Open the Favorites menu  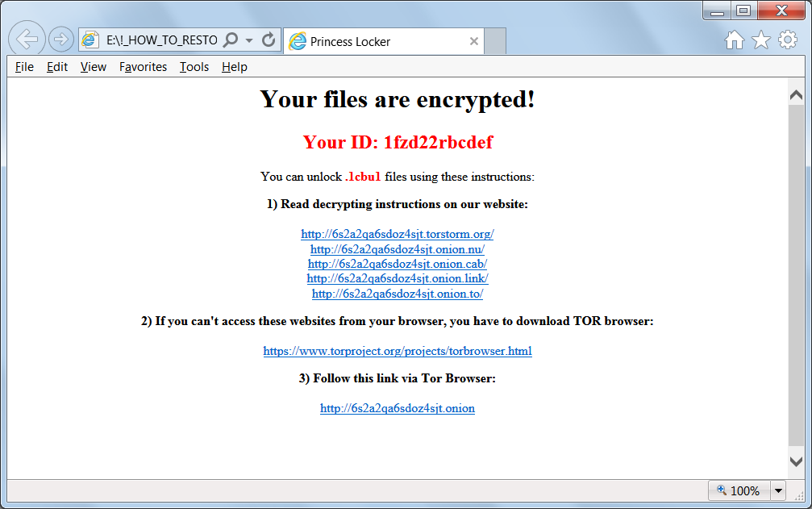point(143,67)
